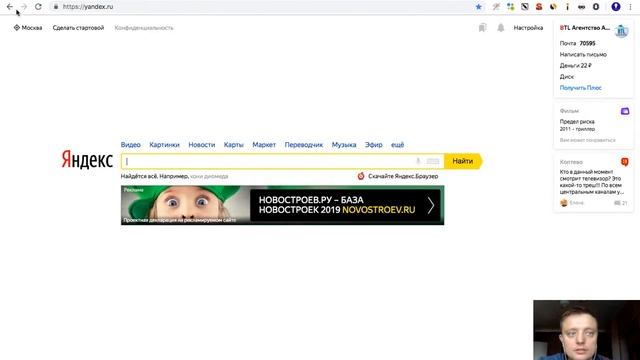This screenshot has height=360, width=640.
Task: Open the Видео service tab
Action: 131,145
